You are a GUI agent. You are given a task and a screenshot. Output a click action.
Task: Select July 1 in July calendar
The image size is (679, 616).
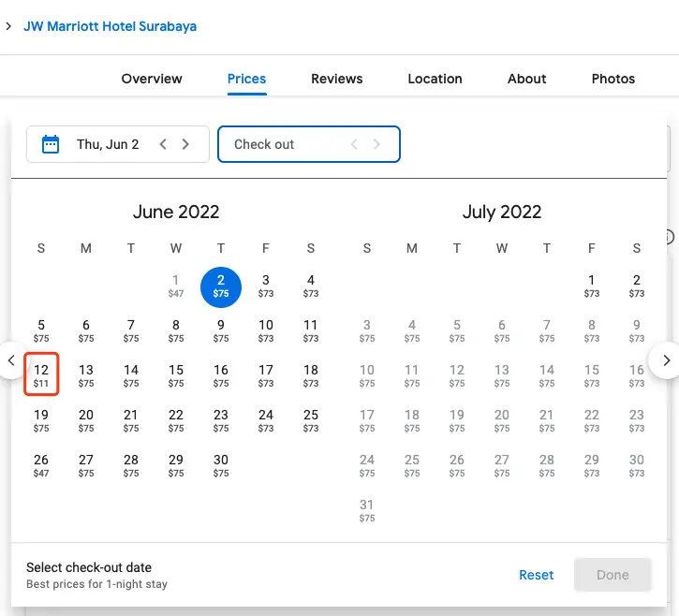coord(592,285)
